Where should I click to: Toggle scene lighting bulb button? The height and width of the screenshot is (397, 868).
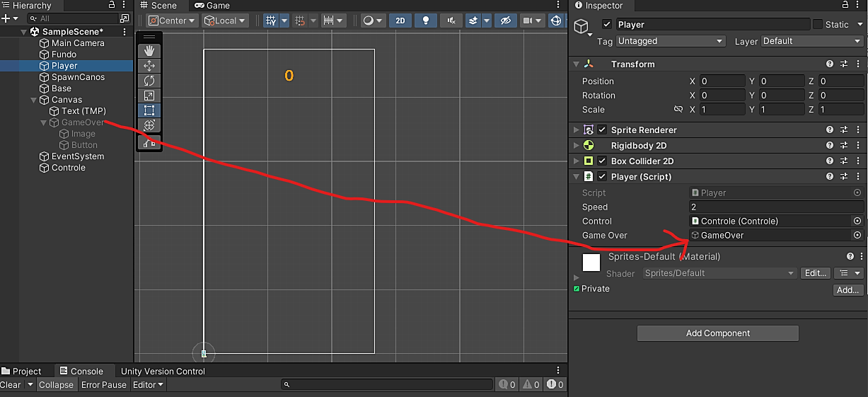(x=426, y=21)
